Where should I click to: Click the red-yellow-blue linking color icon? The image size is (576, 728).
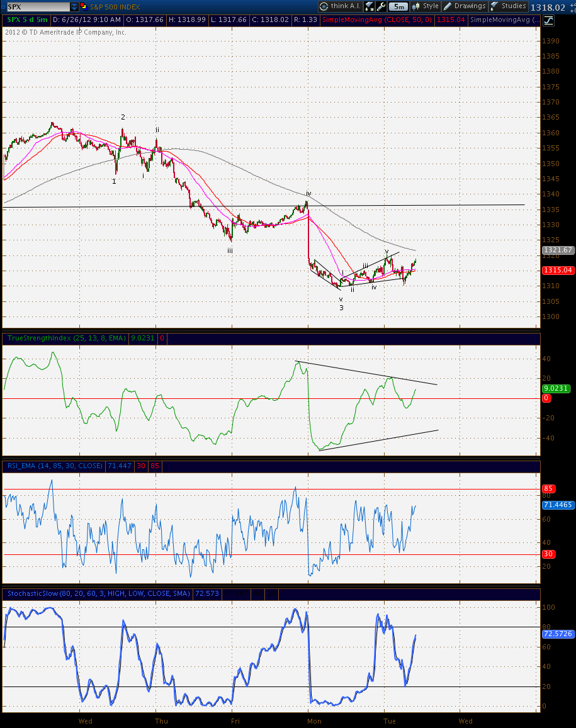tap(84, 6)
